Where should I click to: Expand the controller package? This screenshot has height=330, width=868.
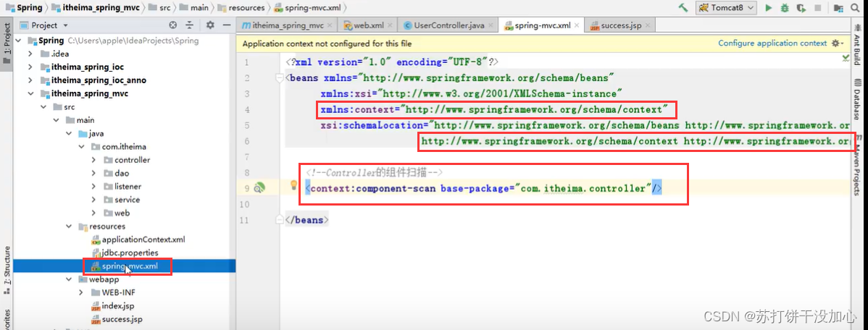(94, 160)
